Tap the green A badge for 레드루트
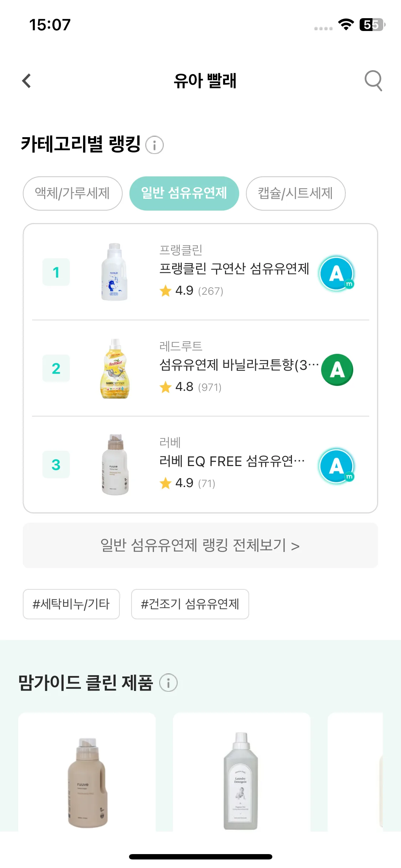401x868 pixels. click(337, 370)
